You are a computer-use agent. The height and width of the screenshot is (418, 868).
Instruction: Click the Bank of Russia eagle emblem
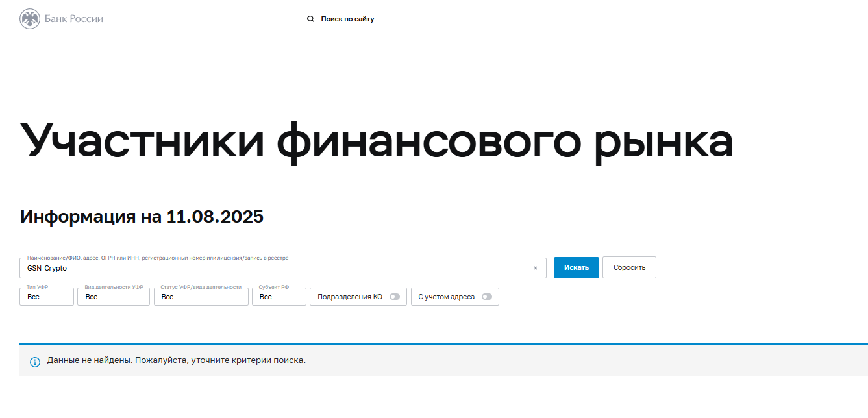tap(30, 19)
